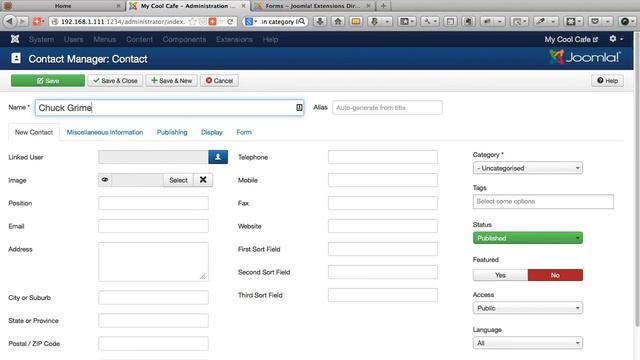The image size is (640, 360).
Task: Open the Access dropdown showing Public
Action: tap(528, 308)
